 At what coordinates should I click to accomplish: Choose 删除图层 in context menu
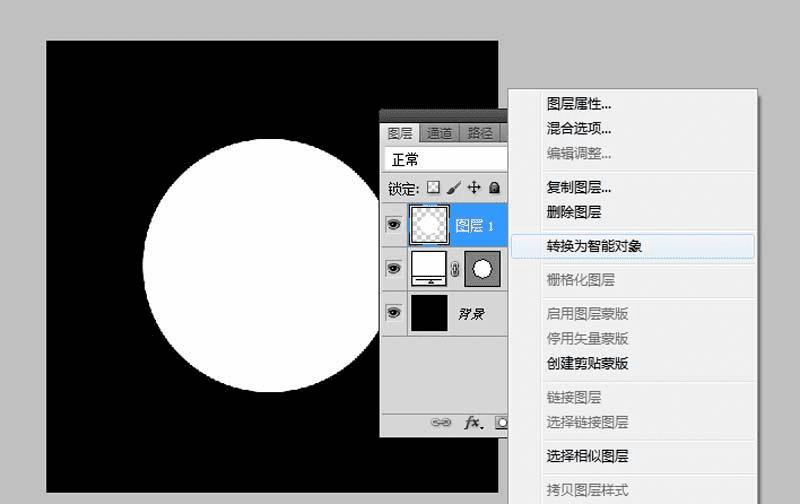pos(573,212)
